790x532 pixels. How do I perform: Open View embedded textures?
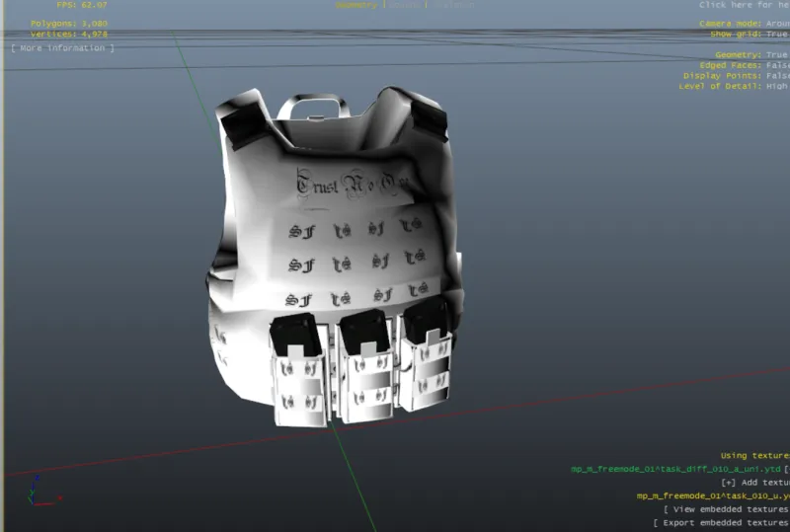726,510
